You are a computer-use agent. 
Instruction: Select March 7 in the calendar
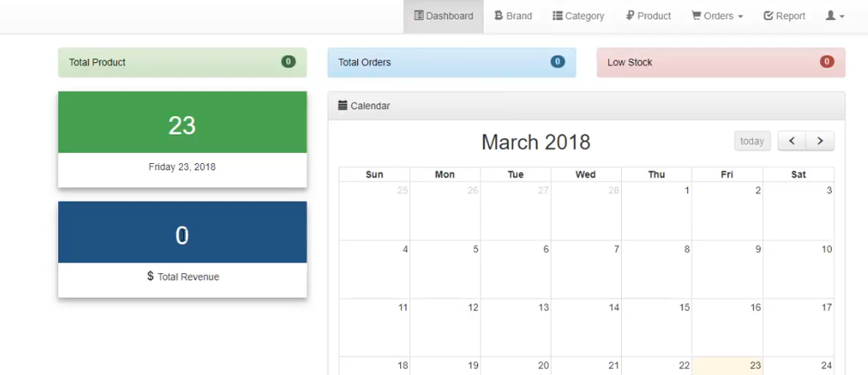pos(586,270)
